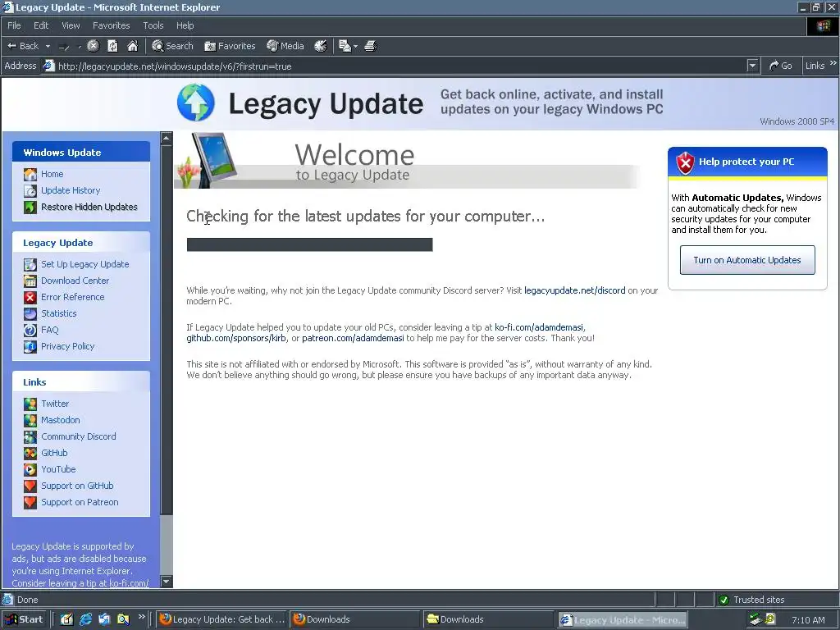Viewport: 840px width, 630px height.
Task: Expand the address bar dropdown
Action: tap(752, 66)
